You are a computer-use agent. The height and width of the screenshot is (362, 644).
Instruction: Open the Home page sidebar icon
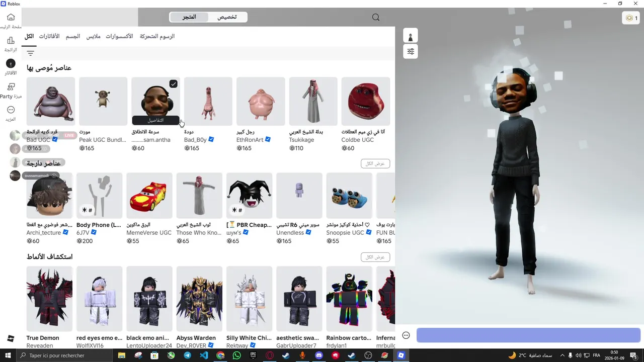coord(11,17)
